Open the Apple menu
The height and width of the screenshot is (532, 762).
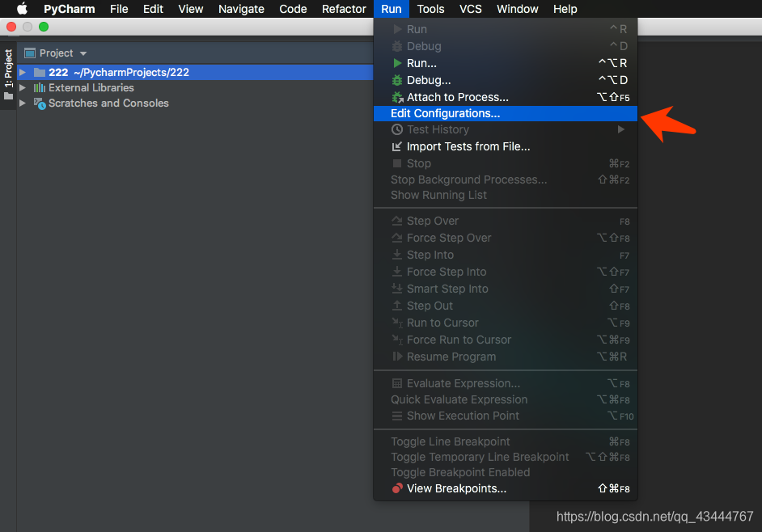[23, 9]
